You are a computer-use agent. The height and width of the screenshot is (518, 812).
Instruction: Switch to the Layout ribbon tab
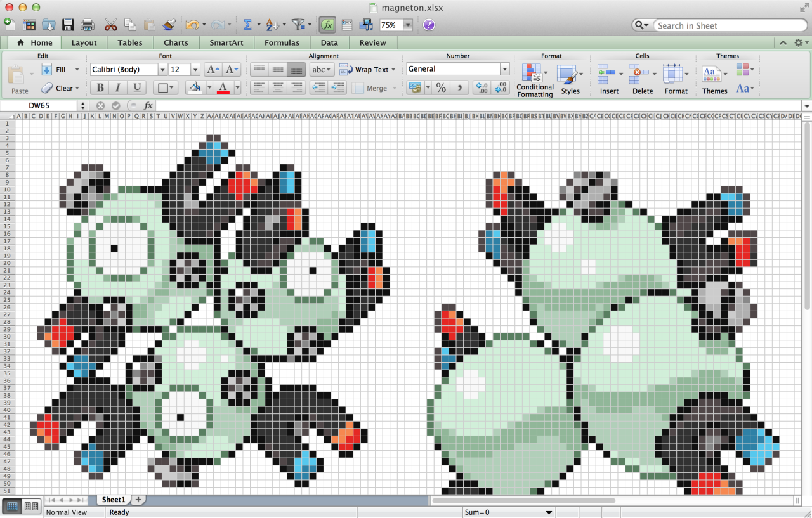click(x=84, y=42)
